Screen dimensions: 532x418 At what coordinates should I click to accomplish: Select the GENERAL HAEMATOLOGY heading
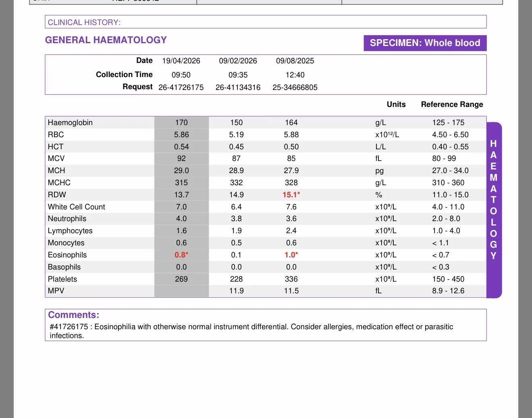point(106,40)
